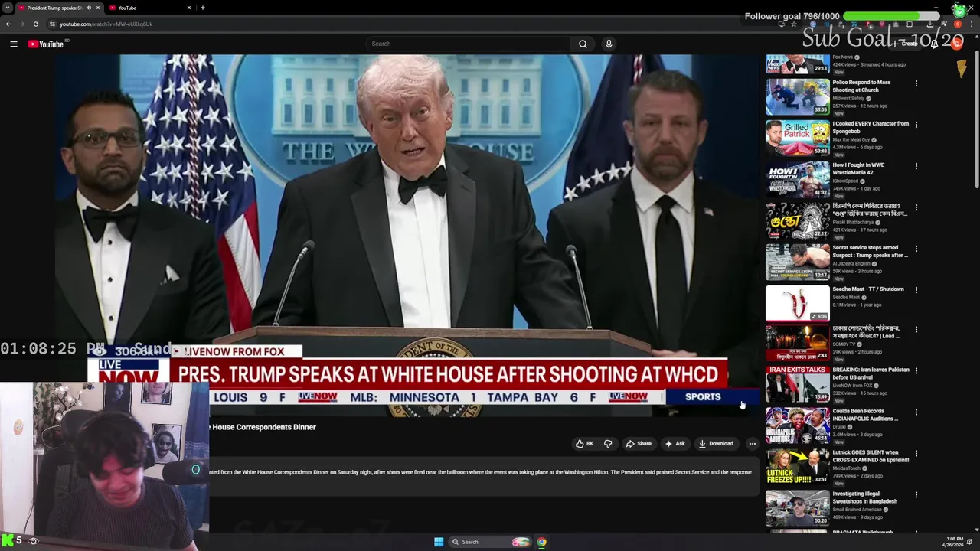Open Coulda Been Records INDIANAPOLIS Auditions video
The height and width of the screenshot is (551, 980).
point(866,415)
